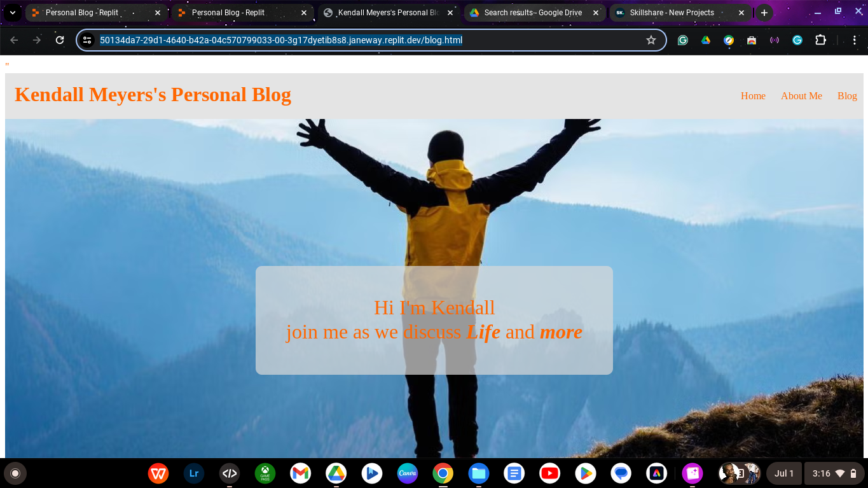This screenshot has width=868, height=488.
Task: Open the Grammarly extension with the green G icon
Action: tap(683, 40)
